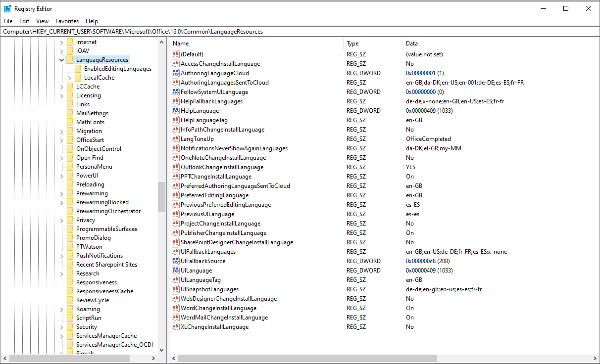The height and width of the screenshot is (364, 600).
Task: Click the DWORD icon beside HelpLanguage
Action: [x=175, y=110]
